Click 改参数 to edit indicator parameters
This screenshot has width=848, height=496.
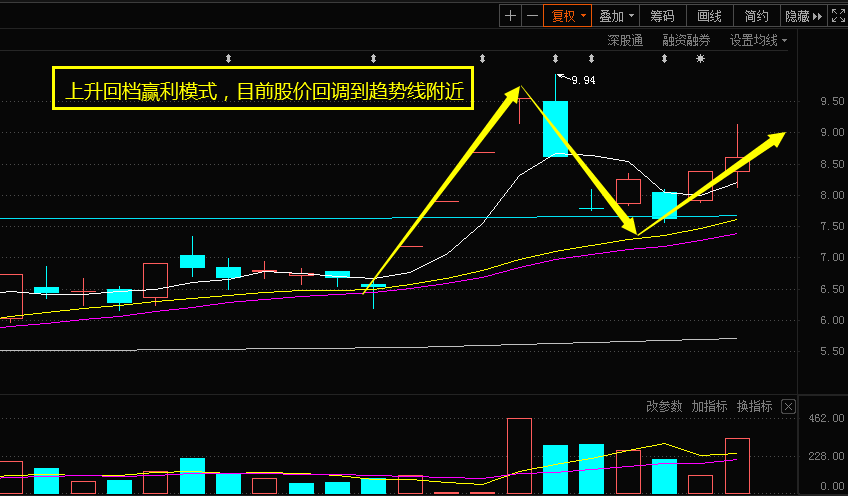tap(664, 406)
